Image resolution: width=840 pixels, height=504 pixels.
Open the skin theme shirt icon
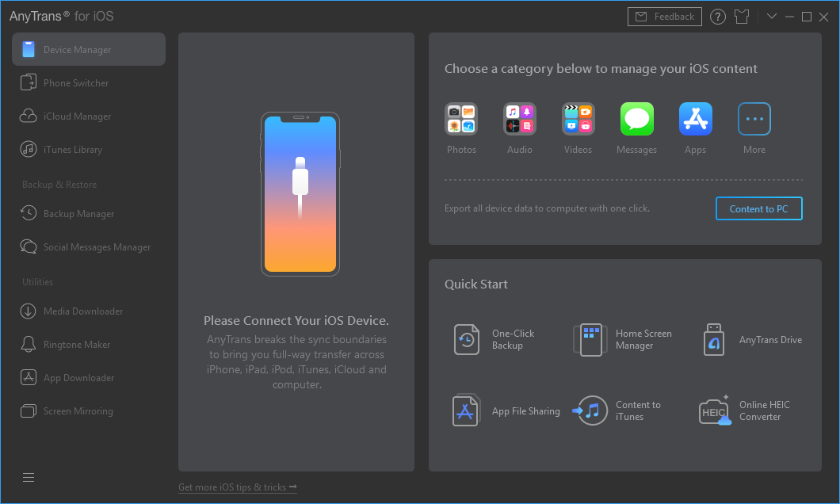click(x=742, y=17)
